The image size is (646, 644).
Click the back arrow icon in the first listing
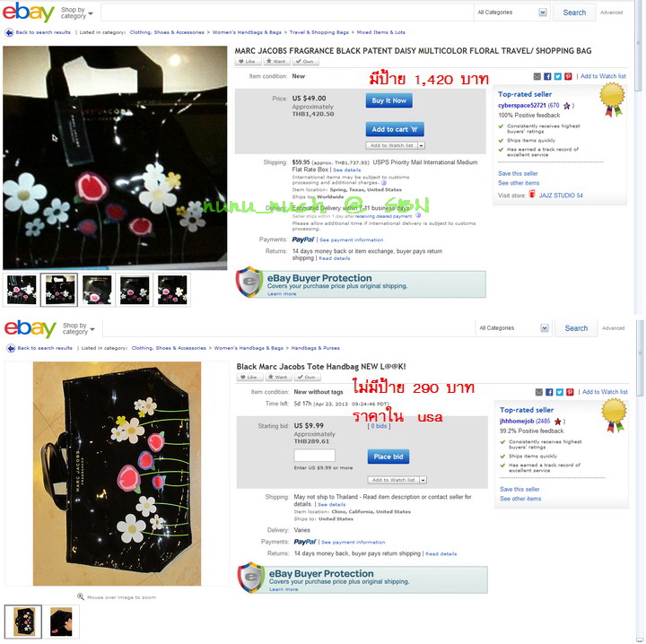[x=9, y=32]
